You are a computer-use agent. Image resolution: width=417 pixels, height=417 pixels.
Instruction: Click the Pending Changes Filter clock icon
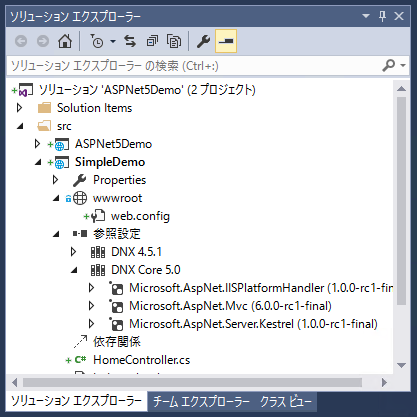[x=97, y=41]
